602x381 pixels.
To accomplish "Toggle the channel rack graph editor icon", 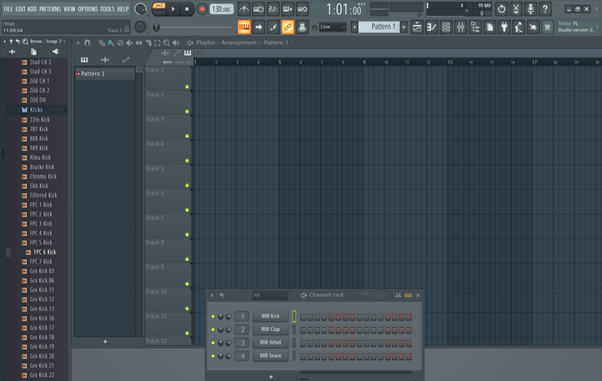I will [x=398, y=295].
